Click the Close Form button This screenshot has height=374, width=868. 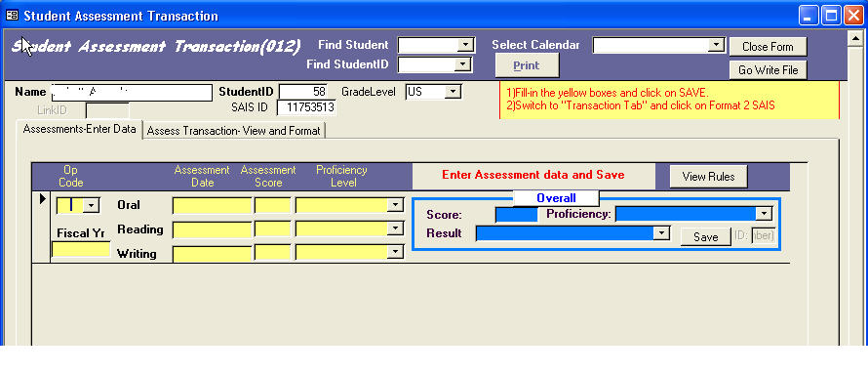768,47
